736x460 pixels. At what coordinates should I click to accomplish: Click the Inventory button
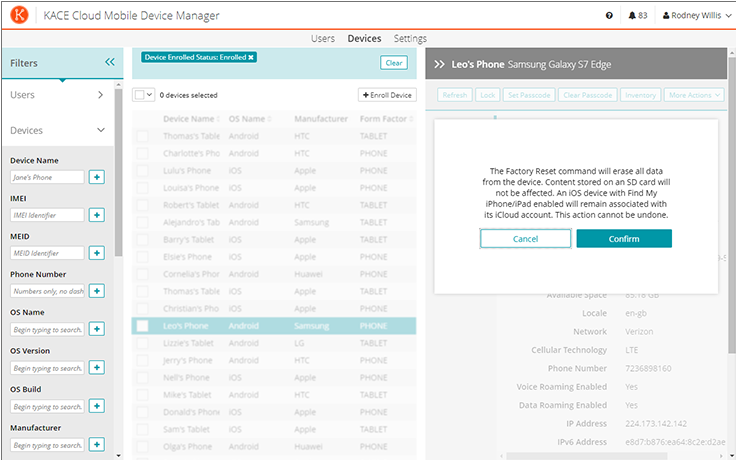coord(640,95)
